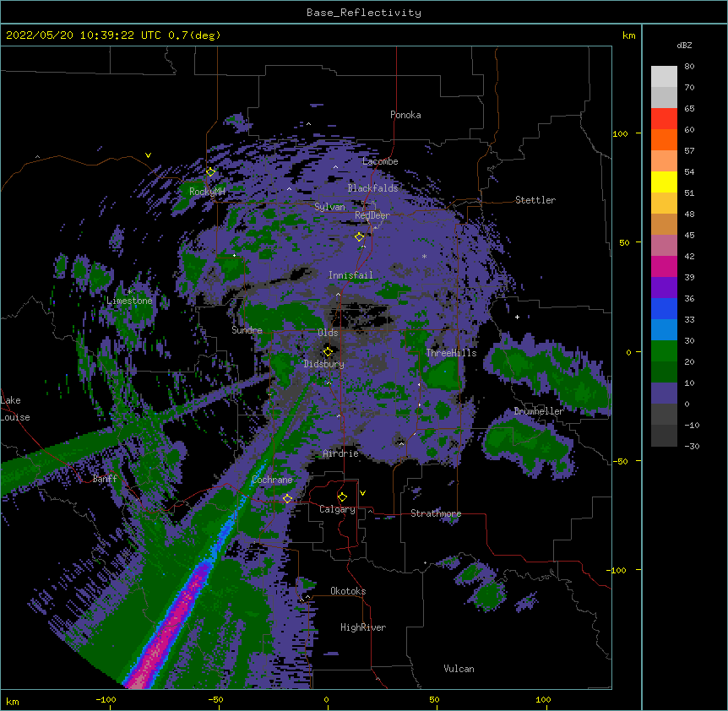Click the RedDeer city label

click(x=372, y=215)
